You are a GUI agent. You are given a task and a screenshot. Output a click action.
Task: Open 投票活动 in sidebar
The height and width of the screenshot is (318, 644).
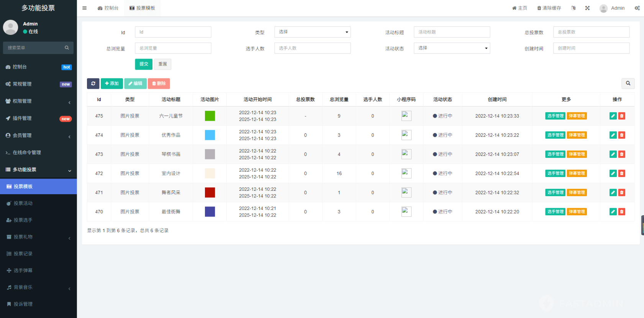(38, 203)
